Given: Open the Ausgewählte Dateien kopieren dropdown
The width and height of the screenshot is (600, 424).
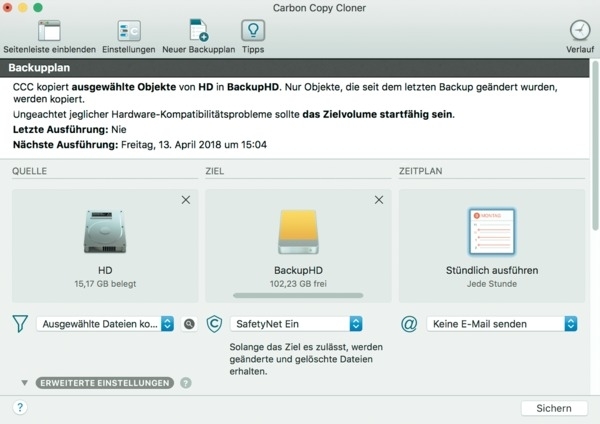Looking at the screenshot, I should click(106, 324).
